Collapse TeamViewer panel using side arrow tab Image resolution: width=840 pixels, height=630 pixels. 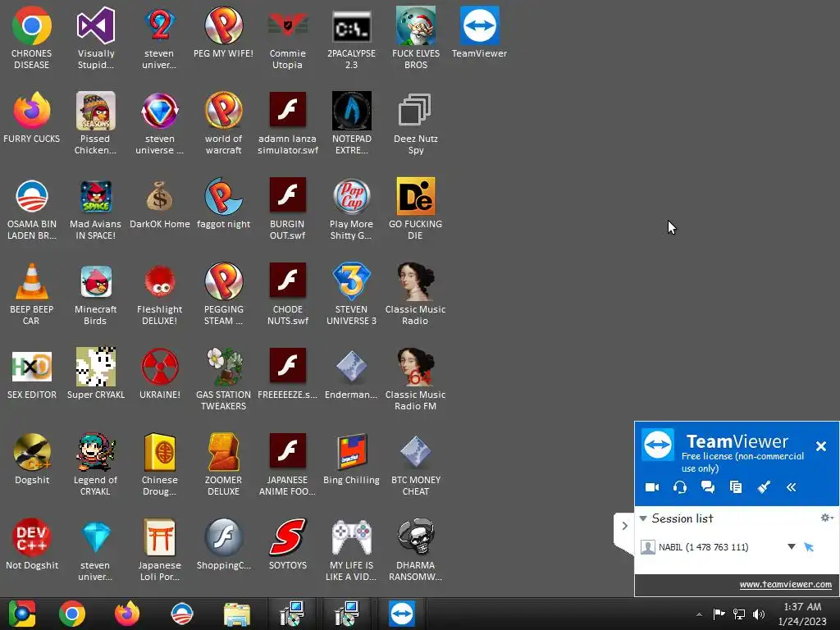point(624,526)
